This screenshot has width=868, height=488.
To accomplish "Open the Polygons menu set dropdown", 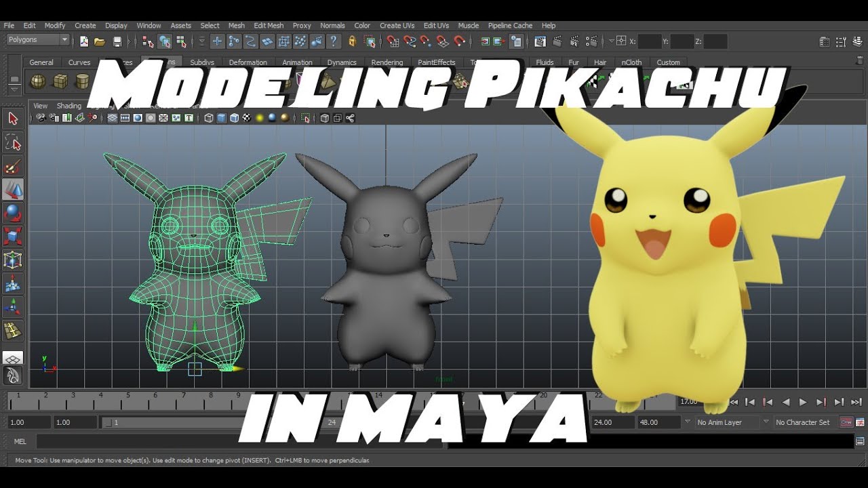I will (x=38, y=40).
